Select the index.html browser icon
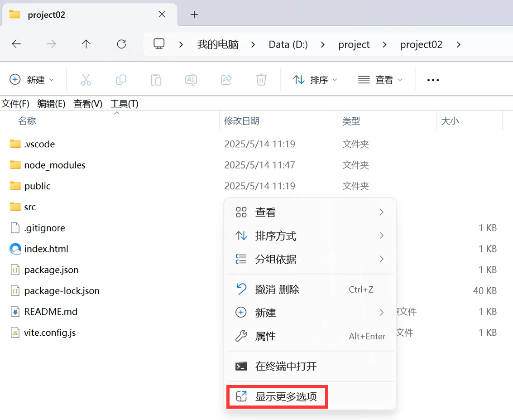 pos(15,249)
